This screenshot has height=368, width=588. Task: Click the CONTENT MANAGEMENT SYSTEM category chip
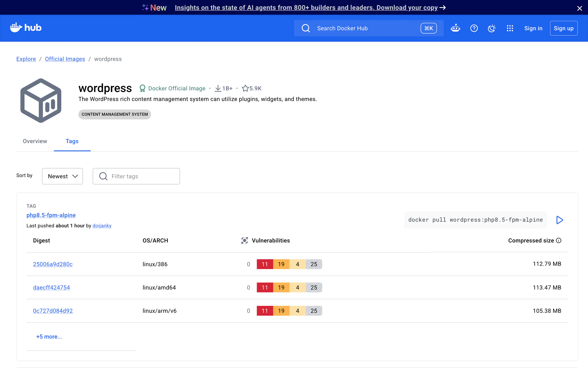[x=115, y=114]
